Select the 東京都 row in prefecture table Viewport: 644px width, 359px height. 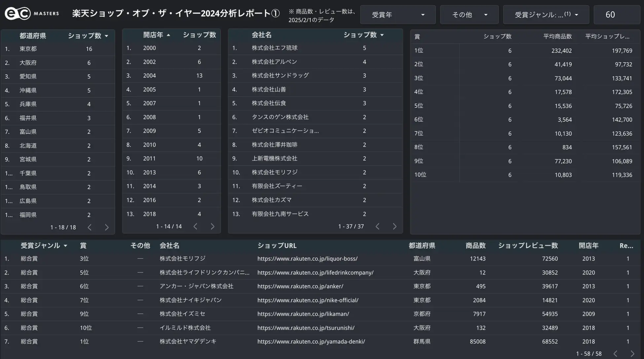pos(28,49)
